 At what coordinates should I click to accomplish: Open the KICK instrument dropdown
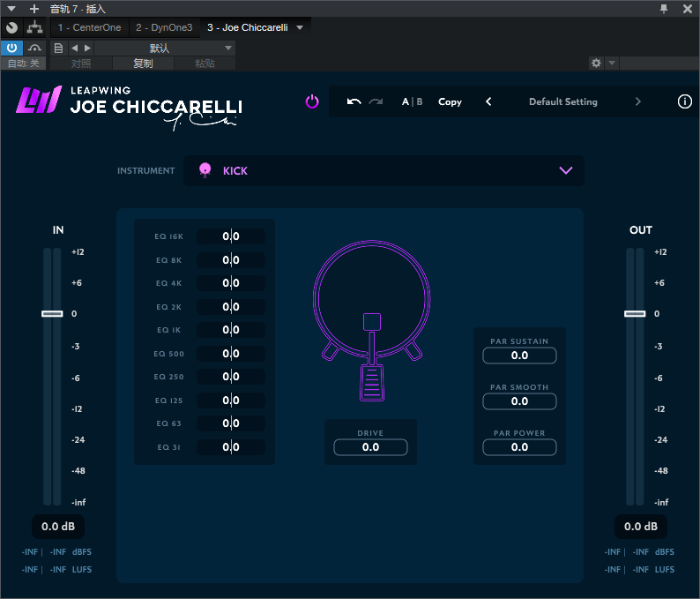[x=384, y=170]
